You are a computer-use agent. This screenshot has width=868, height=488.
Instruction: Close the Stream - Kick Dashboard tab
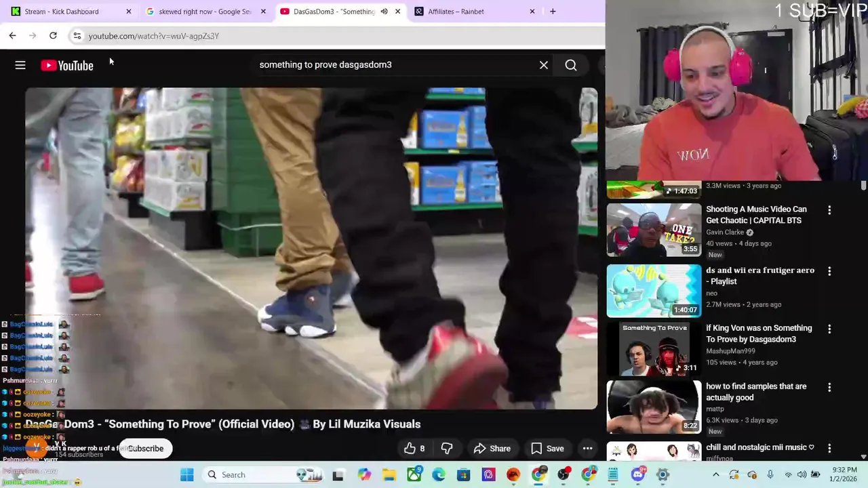(x=129, y=12)
